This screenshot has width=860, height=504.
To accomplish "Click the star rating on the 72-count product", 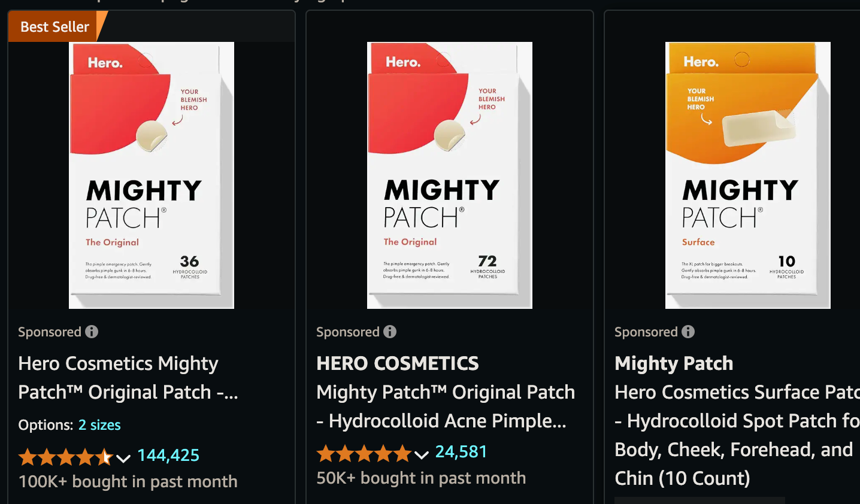I will [x=364, y=454].
